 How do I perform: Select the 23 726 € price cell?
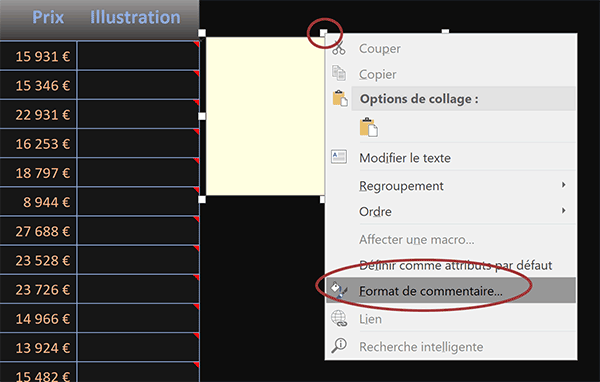pos(38,289)
